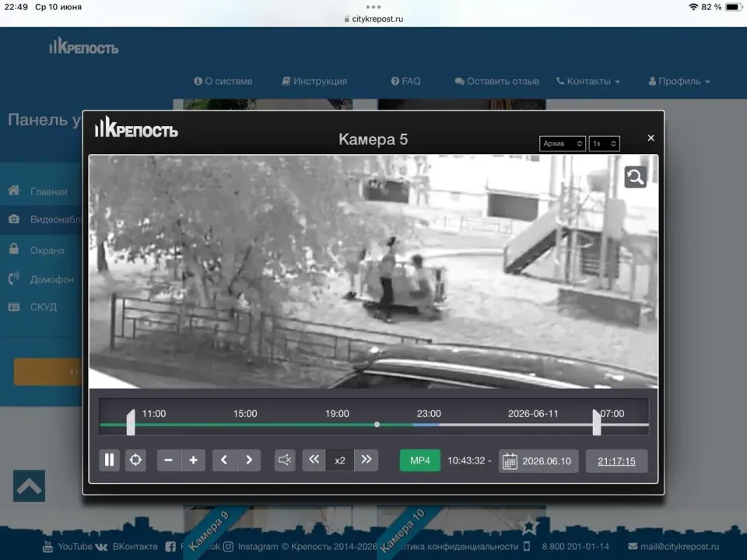
Task: Toggle the MP4 export button
Action: point(419,460)
